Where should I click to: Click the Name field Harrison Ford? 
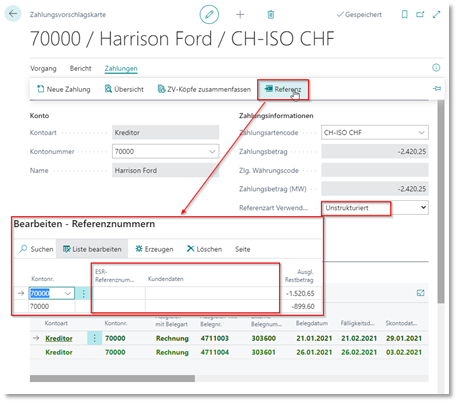[x=165, y=171]
